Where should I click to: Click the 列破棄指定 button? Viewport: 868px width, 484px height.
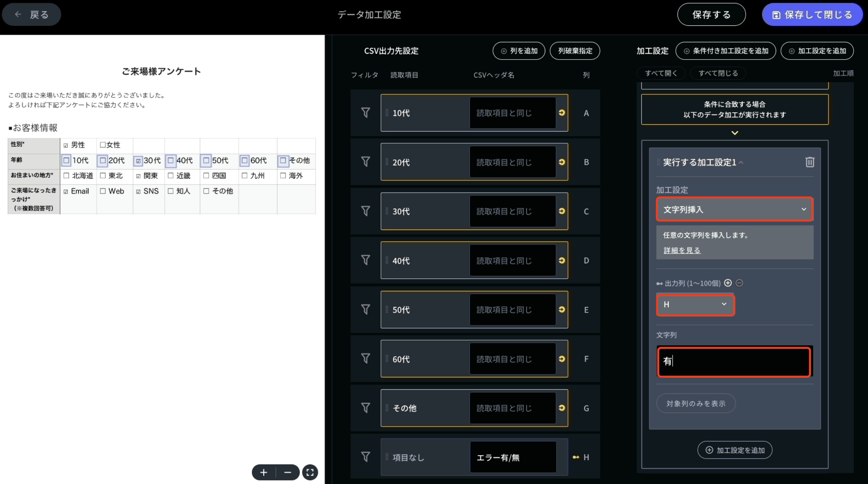coord(575,51)
